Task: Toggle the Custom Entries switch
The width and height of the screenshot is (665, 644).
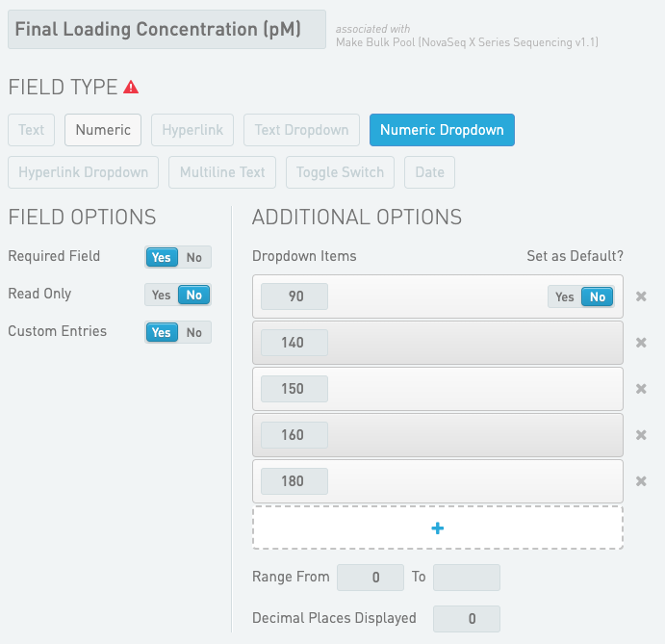Action: [x=178, y=332]
